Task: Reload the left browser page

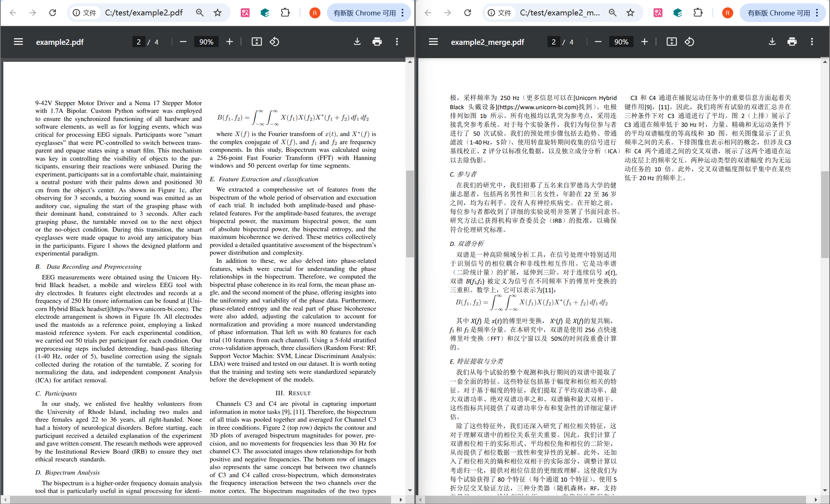Action: pyautogui.click(x=53, y=13)
